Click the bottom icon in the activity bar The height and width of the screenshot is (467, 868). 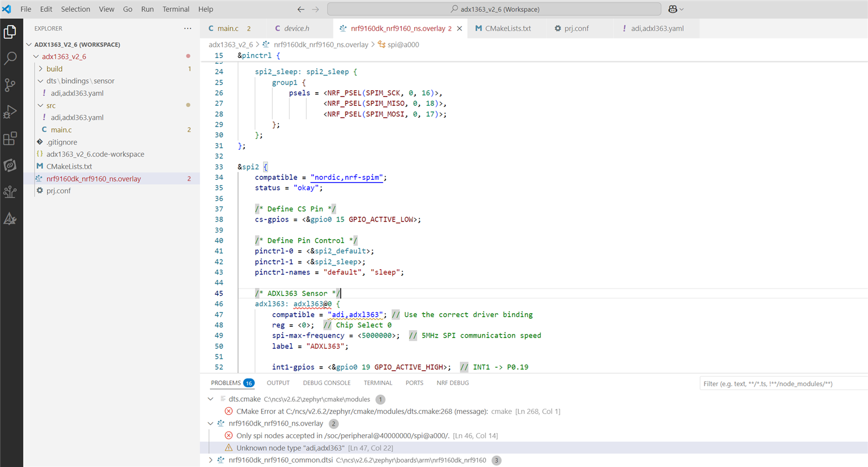click(x=10, y=219)
